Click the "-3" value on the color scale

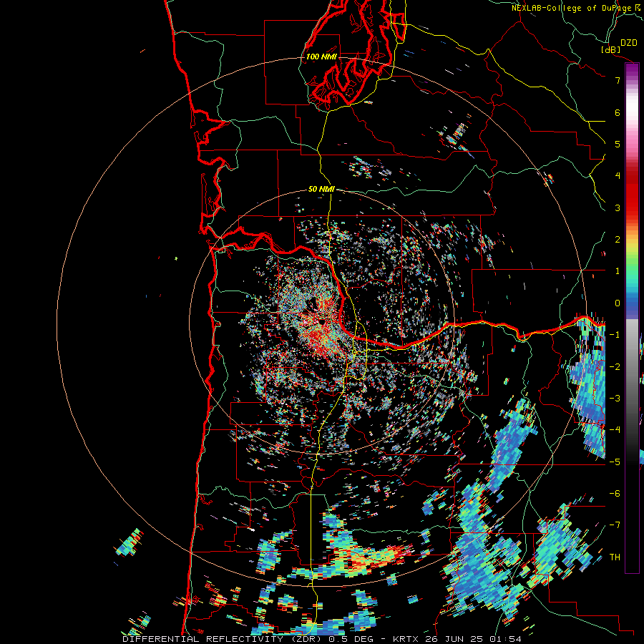click(x=615, y=398)
